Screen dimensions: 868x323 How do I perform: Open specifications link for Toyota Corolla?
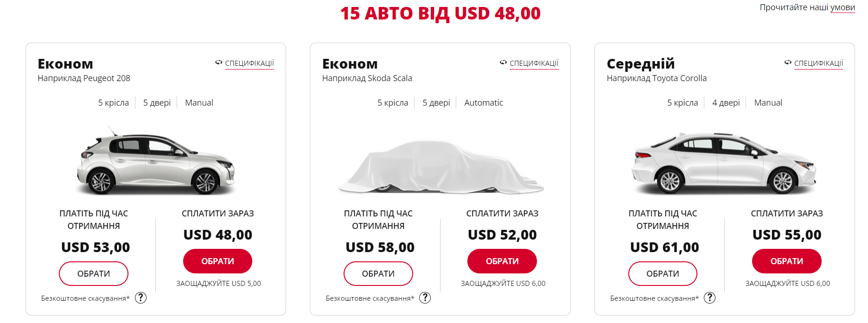[818, 63]
